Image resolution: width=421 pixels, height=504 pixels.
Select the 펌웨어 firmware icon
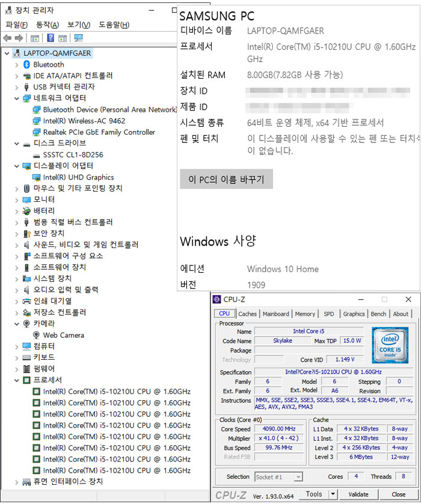click(x=26, y=369)
